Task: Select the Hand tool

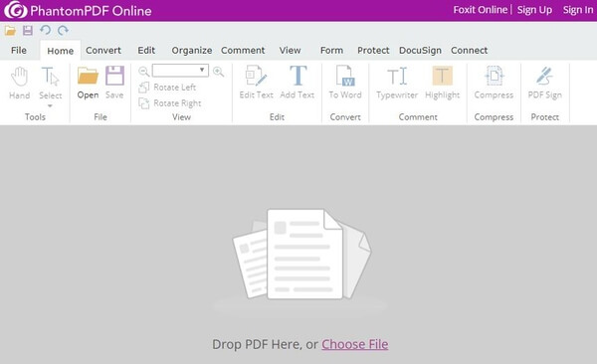Action: click(20, 84)
